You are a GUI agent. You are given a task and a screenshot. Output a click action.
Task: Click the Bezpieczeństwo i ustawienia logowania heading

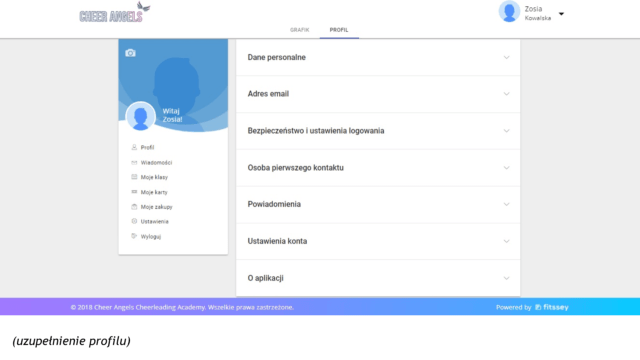click(x=316, y=131)
